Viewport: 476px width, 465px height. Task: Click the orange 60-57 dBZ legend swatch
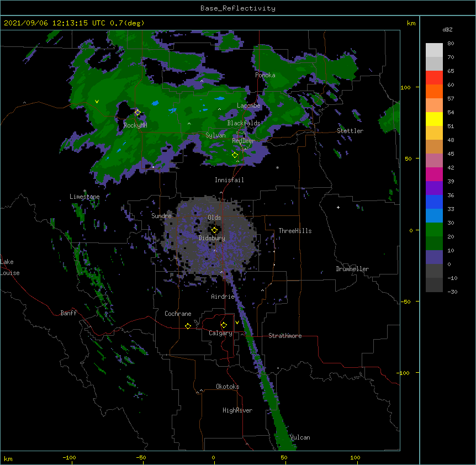click(x=434, y=91)
